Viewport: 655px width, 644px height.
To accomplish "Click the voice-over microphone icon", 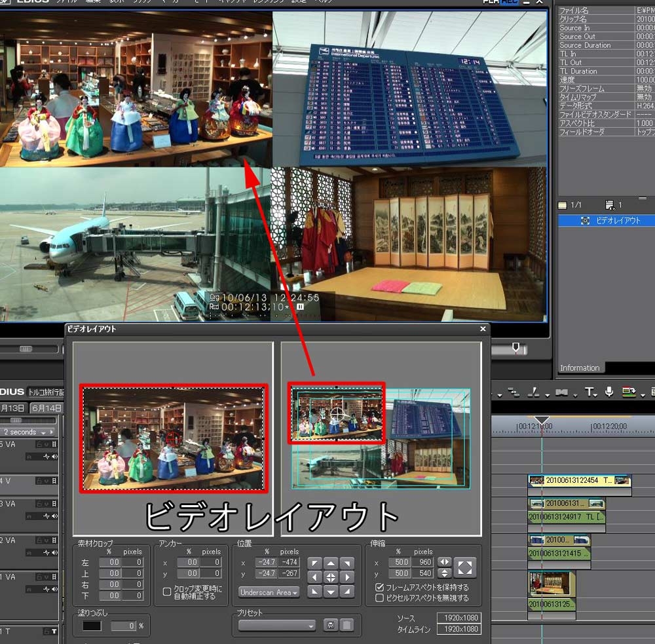I will tap(609, 392).
